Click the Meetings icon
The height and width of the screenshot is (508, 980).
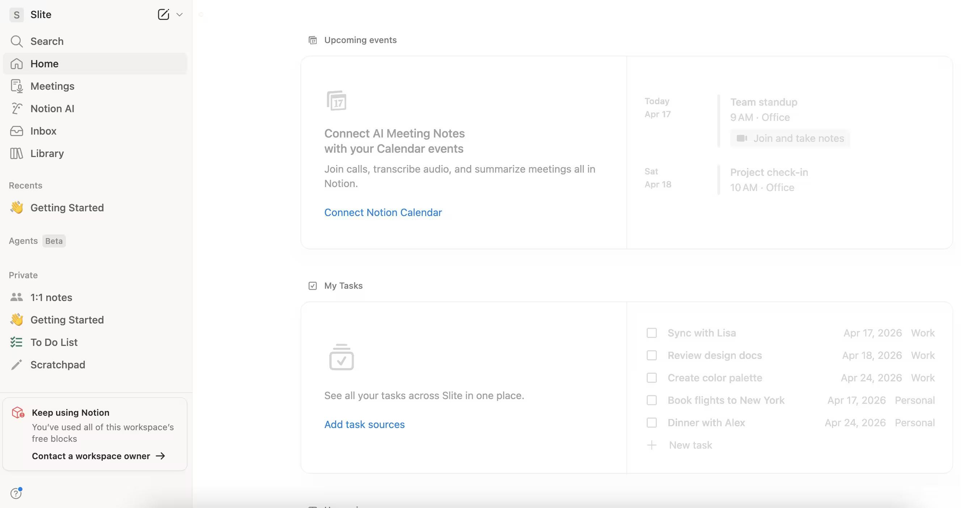[x=16, y=86]
